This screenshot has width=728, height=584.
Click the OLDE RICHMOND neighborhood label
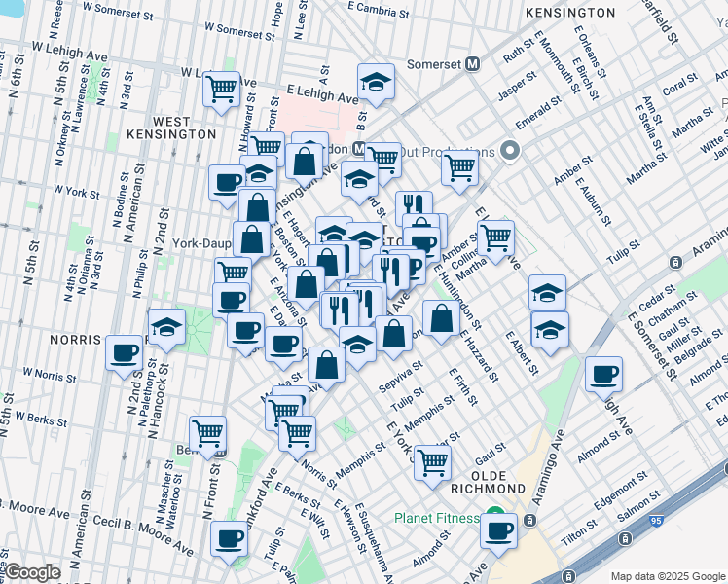coord(488,483)
